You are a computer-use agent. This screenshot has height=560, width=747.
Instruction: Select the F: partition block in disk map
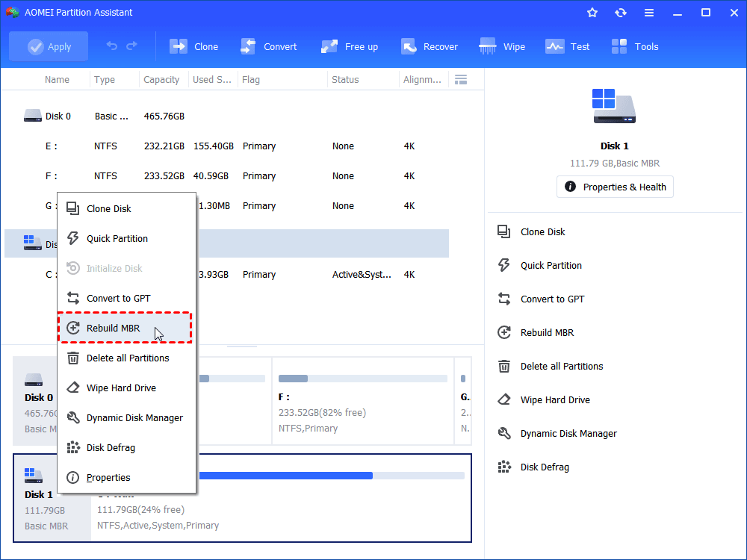tap(362, 402)
